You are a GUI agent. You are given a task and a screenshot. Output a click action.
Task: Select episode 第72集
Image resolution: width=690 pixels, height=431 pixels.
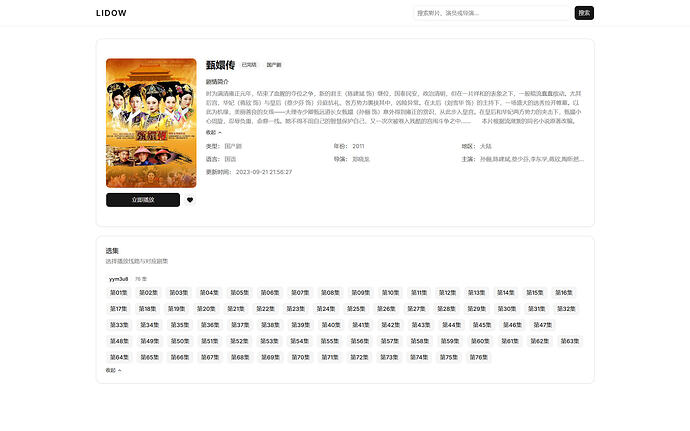pyautogui.click(x=359, y=357)
